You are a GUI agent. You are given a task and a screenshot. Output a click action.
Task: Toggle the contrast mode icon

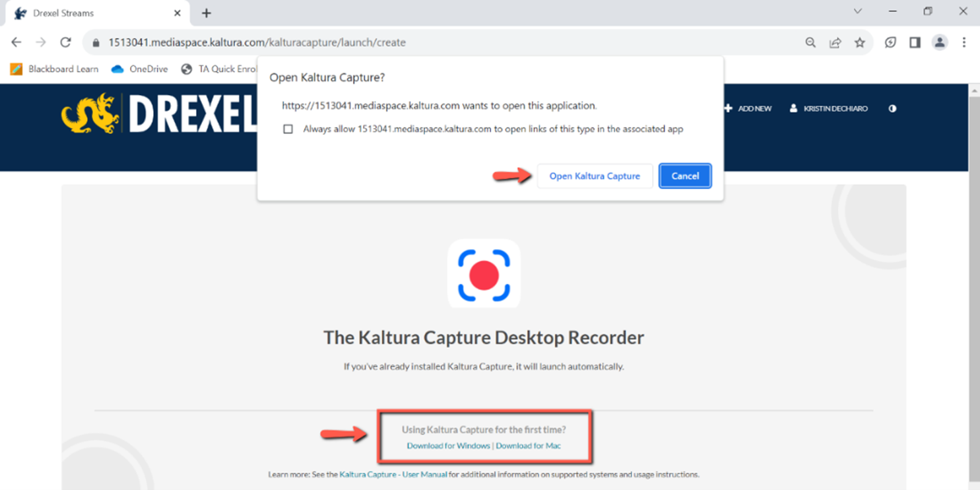(892, 108)
